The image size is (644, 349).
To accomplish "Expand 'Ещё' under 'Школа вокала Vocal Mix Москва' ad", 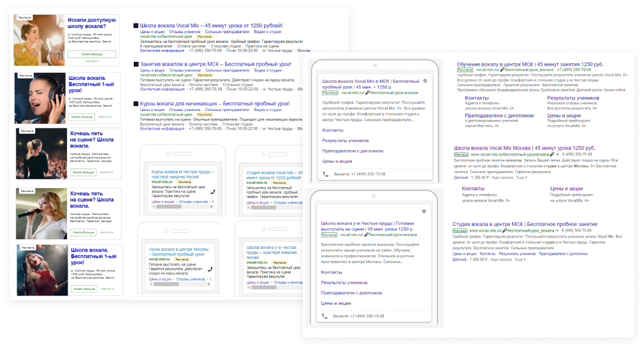I will point(521,177).
